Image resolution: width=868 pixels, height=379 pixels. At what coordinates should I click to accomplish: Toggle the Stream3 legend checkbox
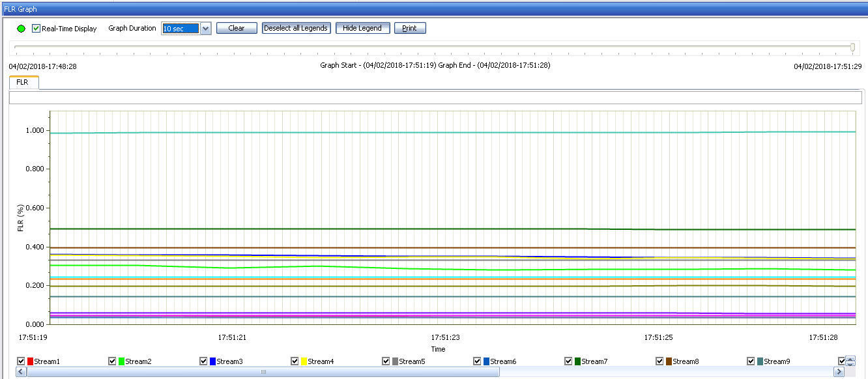[204, 361]
